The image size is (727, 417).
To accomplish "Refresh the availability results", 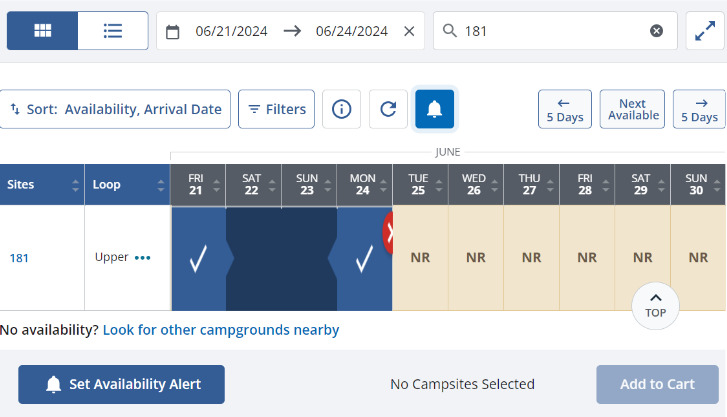I will coord(388,109).
